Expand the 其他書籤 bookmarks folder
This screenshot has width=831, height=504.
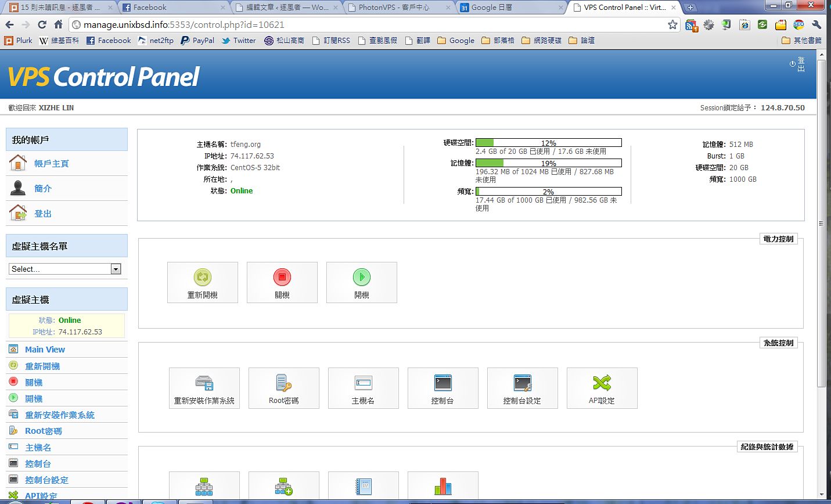coord(802,41)
